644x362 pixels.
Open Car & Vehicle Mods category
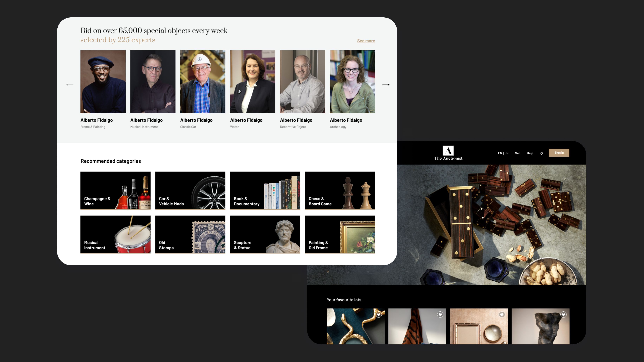coord(190,190)
